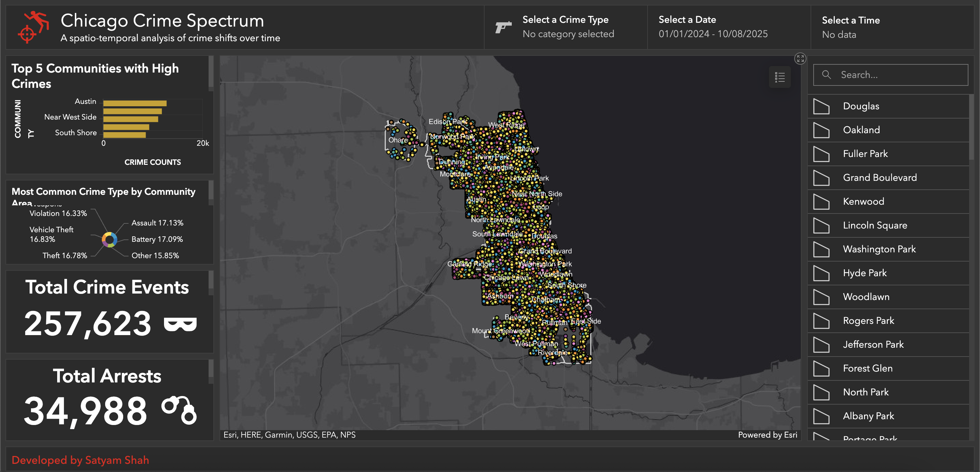Screen dimensions: 980x472
Task: Click the crime type donut chart
Action: tap(109, 240)
